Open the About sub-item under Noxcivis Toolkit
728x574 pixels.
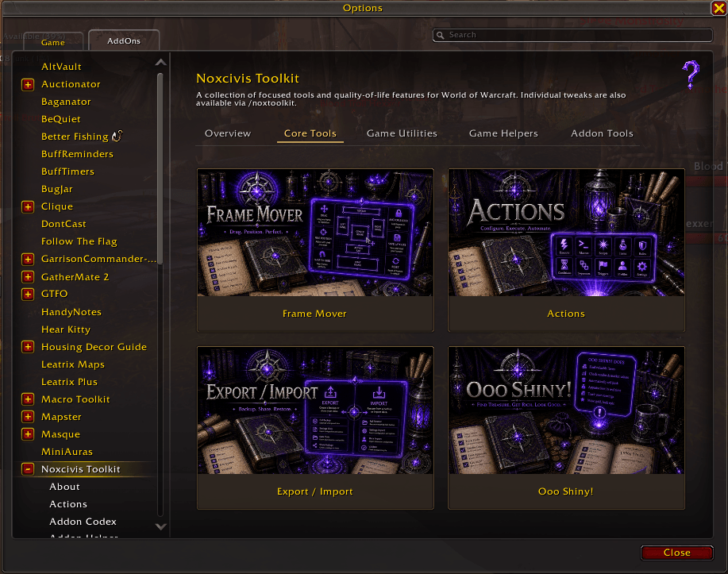(64, 487)
